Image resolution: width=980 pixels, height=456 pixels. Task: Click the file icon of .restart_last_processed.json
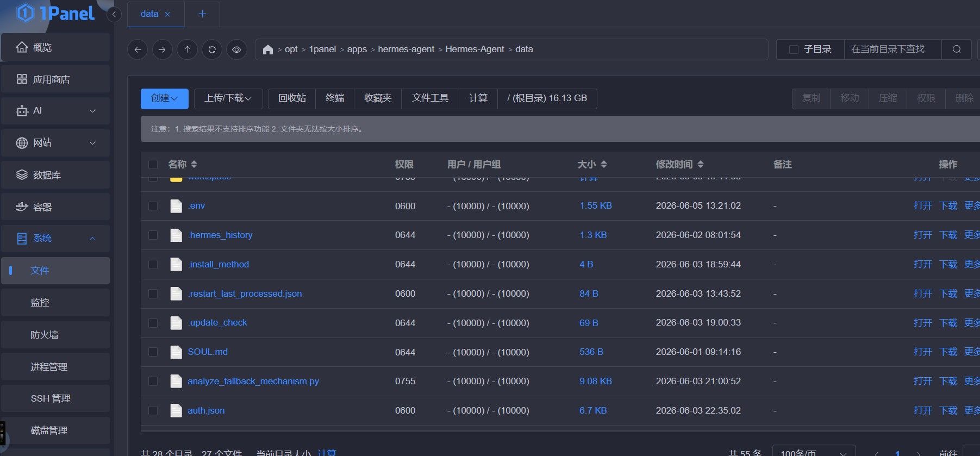click(176, 293)
